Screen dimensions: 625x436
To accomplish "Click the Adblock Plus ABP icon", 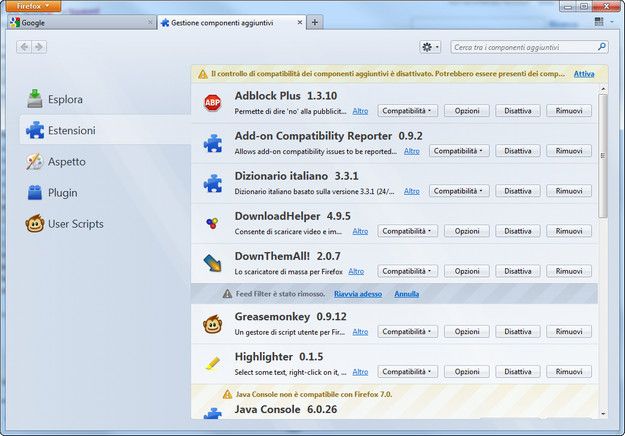I will 212,103.
